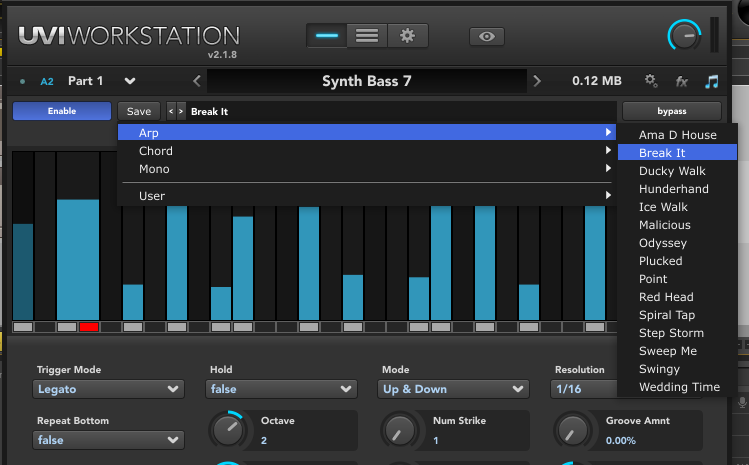Select the Point preset
The width and height of the screenshot is (749, 465).
click(677, 279)
